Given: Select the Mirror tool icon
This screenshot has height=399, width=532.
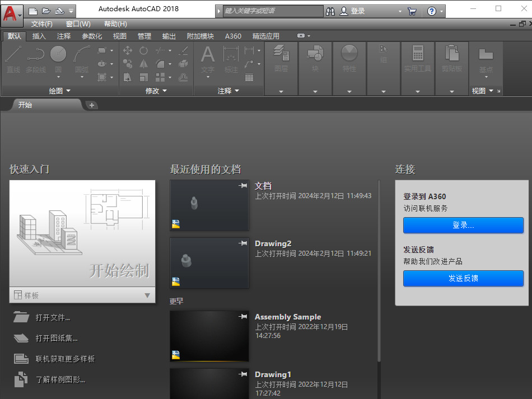Looking at the screenshot, I should tap(143, 64).
